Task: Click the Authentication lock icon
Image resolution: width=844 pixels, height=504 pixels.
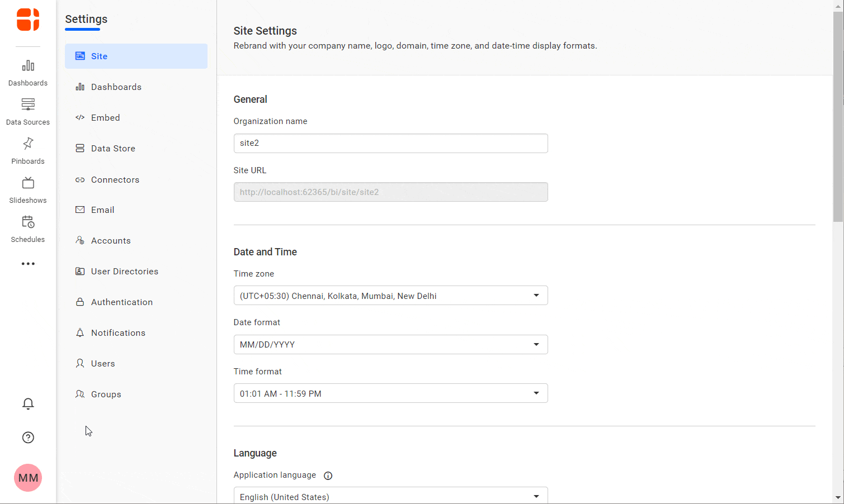Action: coord(80,302)
